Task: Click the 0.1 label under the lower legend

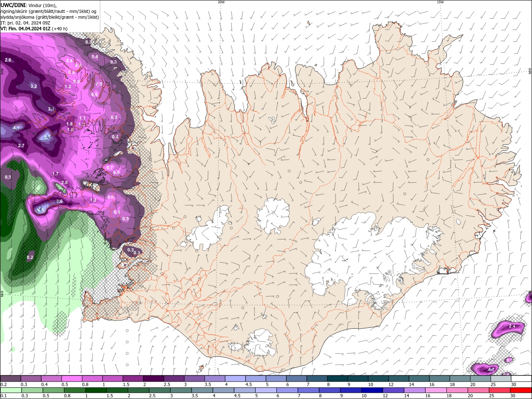Action: [x=3, y=396]
